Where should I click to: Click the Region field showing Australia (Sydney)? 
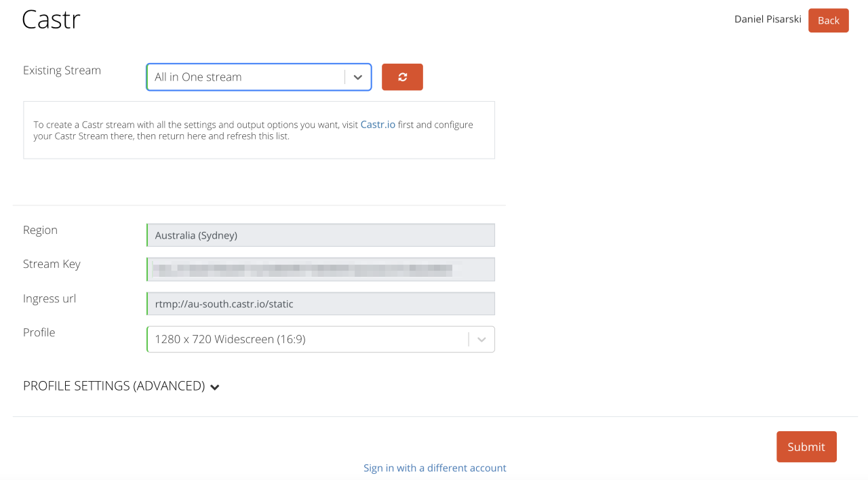click(321, 235)
